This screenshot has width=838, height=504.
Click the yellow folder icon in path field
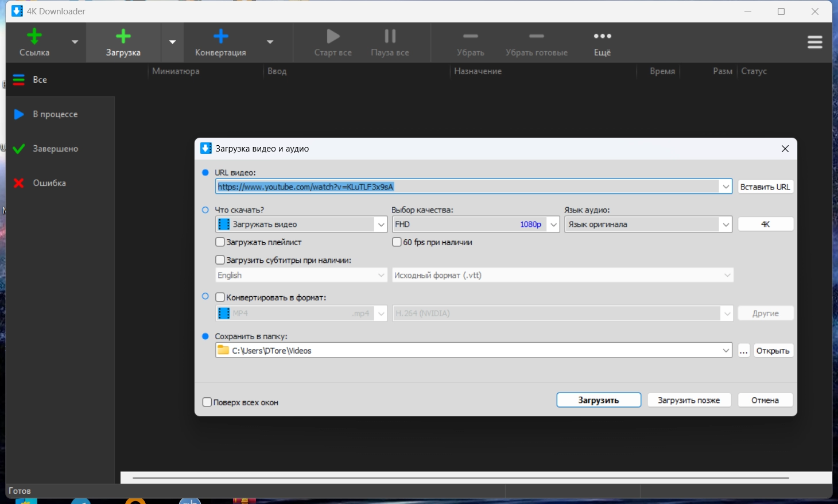[x=223, y=350]
